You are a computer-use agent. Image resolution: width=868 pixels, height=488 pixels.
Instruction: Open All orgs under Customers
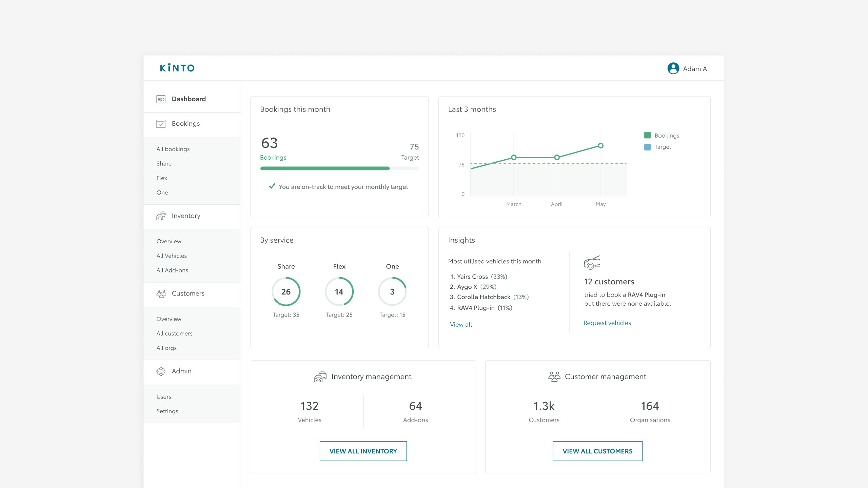(x=166, y=348)
